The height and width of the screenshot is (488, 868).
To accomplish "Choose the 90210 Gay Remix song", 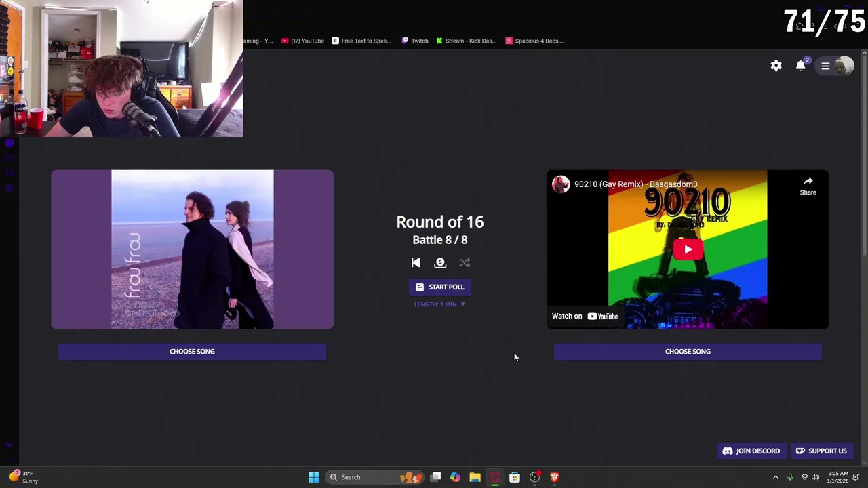I will click(x=688, y=351).
